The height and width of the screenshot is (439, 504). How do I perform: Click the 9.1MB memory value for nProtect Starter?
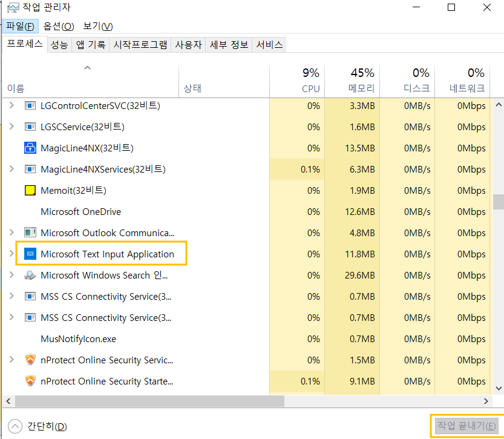362,381
